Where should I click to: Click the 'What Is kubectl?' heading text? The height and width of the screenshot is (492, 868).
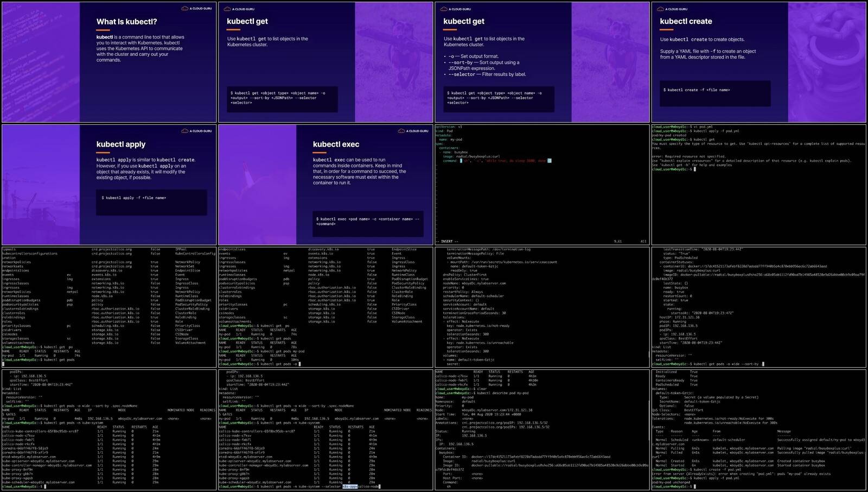126,22
